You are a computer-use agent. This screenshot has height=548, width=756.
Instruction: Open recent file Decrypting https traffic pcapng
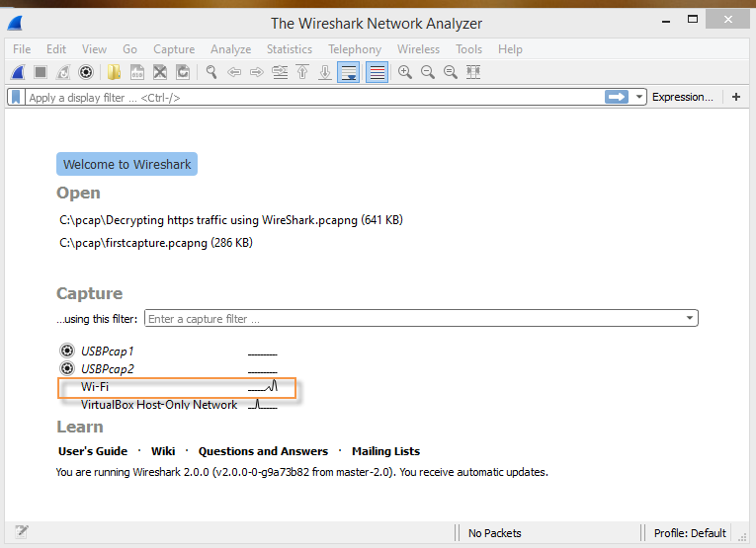point(231,220)
